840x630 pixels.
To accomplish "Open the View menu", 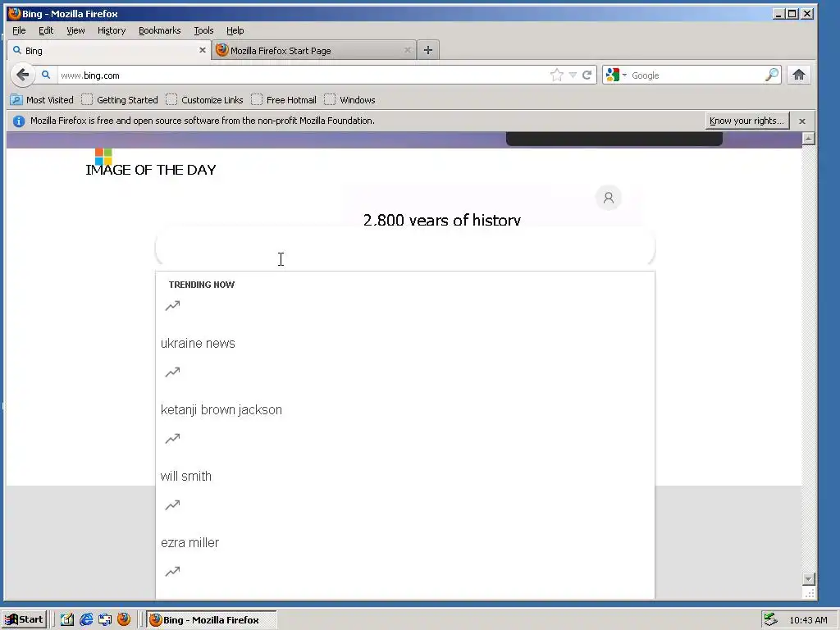I will coord(75,30).
